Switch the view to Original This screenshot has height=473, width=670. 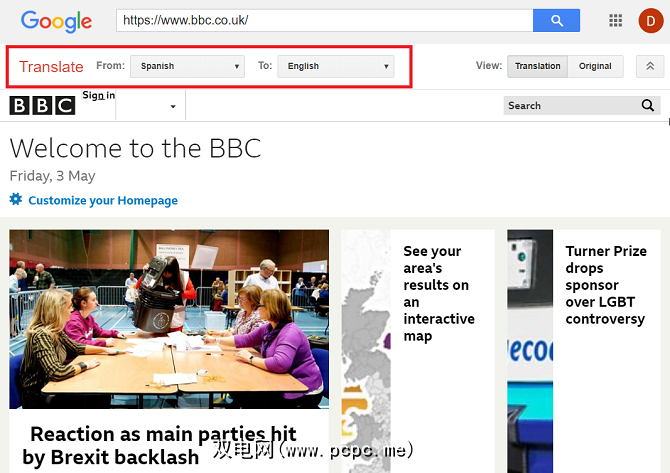pos(595,66)
